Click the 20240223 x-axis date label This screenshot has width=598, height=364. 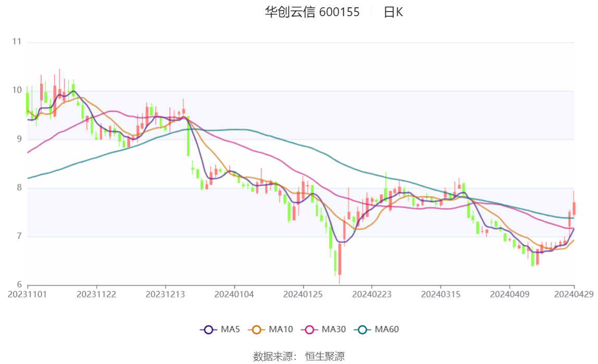[x=372, y=295]
